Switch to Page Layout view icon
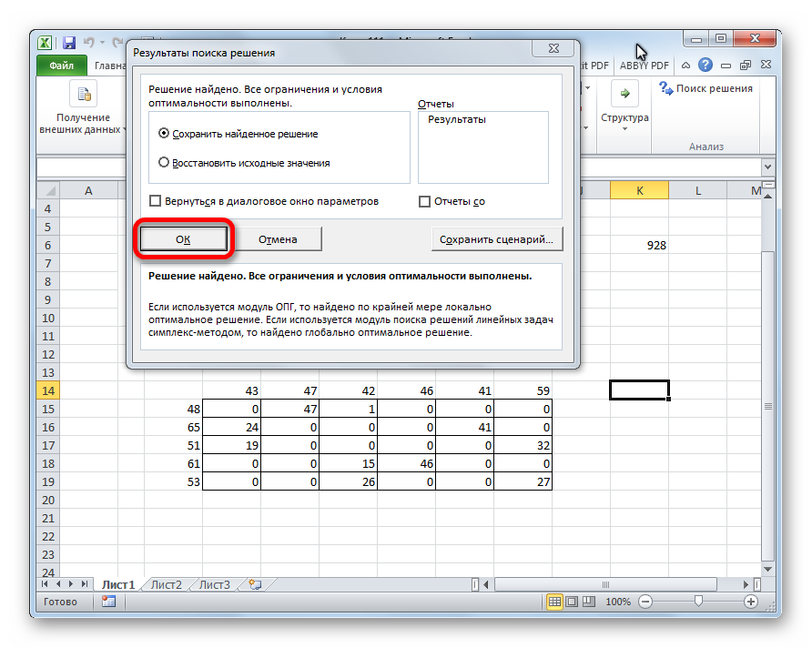The width and height of the screenshot is (812, 648). pyautogui.click(x=571, y=602)
